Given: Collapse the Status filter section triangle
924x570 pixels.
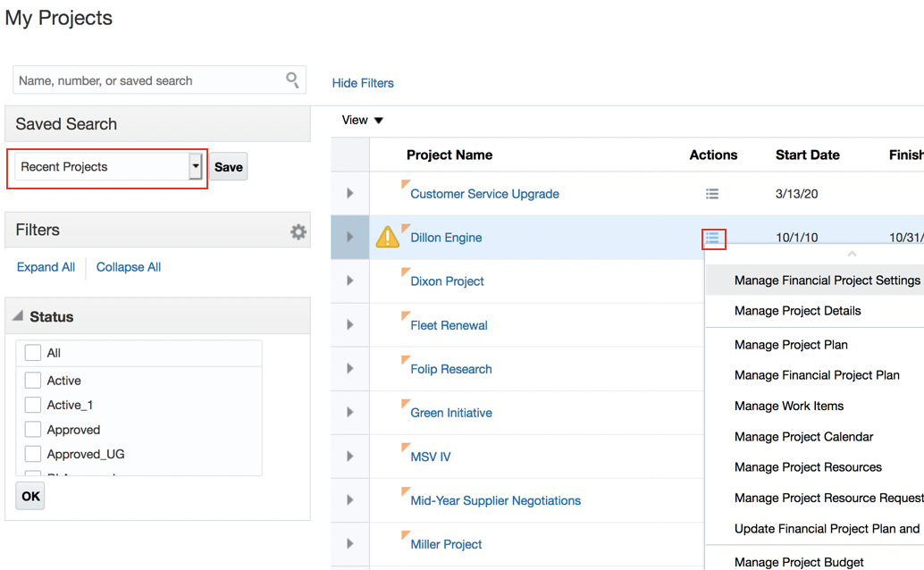Looking at the screenshot, I should (x=18, y=317).
